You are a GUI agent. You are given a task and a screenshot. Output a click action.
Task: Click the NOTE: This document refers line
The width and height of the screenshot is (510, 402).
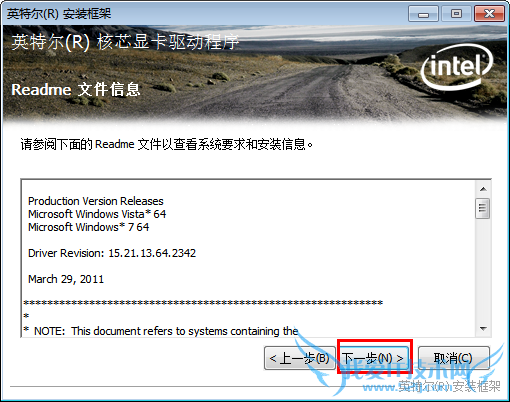pos(161,331)
